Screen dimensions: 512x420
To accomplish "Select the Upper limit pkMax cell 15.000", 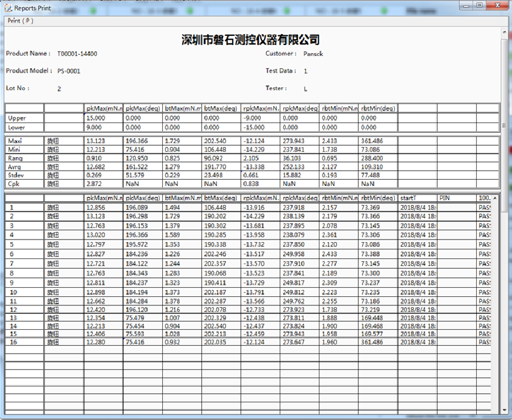I will click(104, 118).
